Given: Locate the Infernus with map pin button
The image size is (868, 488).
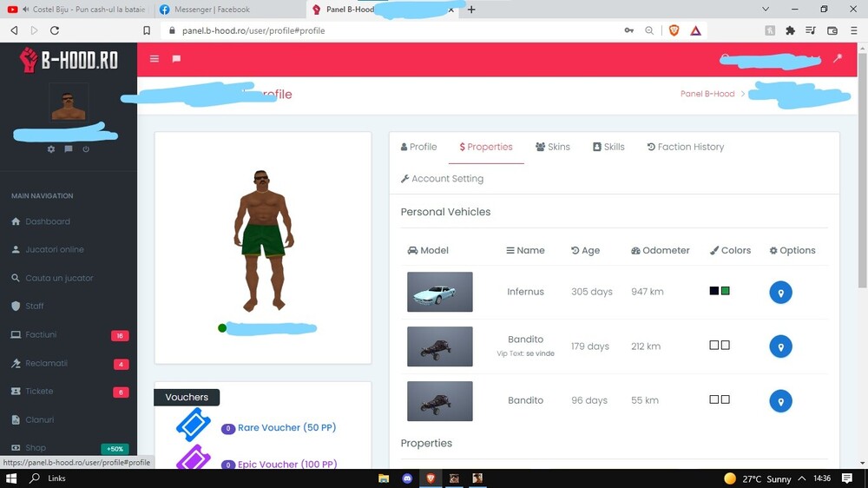Looking at the screenshot, I should (780, 293).
